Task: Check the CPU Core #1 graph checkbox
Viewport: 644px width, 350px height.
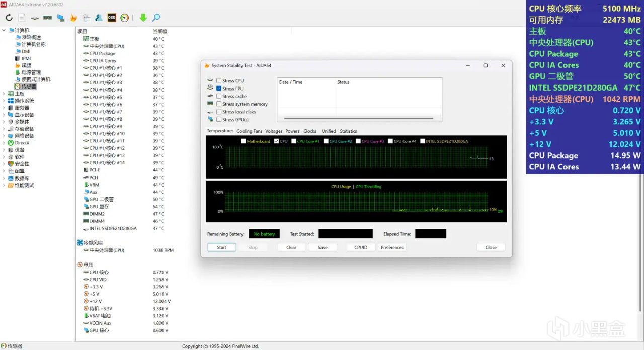Action: click(294, 141)
